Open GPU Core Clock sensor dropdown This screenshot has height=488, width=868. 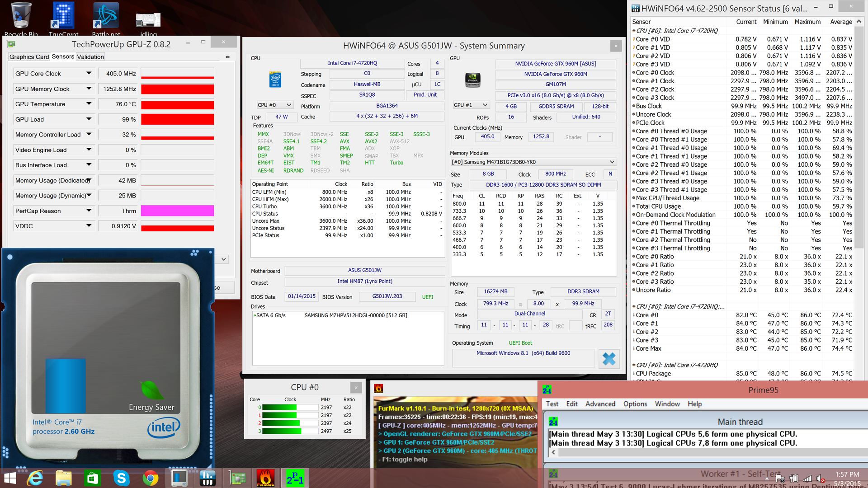(89, 73)
